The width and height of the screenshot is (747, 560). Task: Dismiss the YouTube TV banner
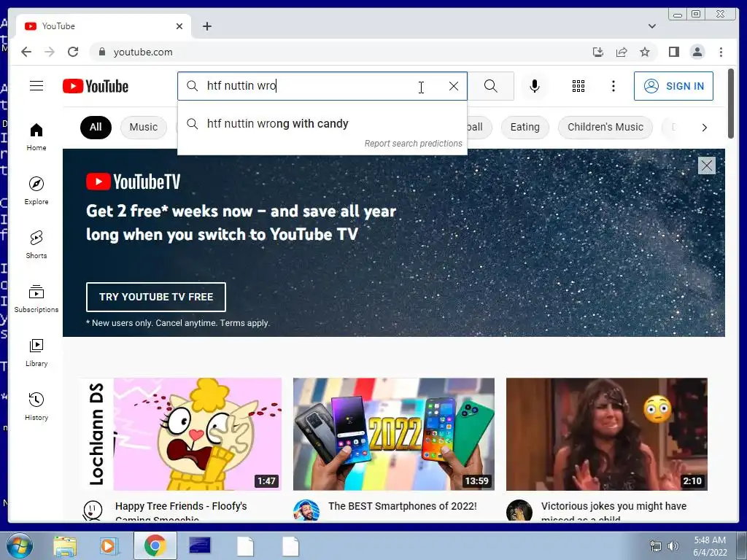click(x=706, y=166)
